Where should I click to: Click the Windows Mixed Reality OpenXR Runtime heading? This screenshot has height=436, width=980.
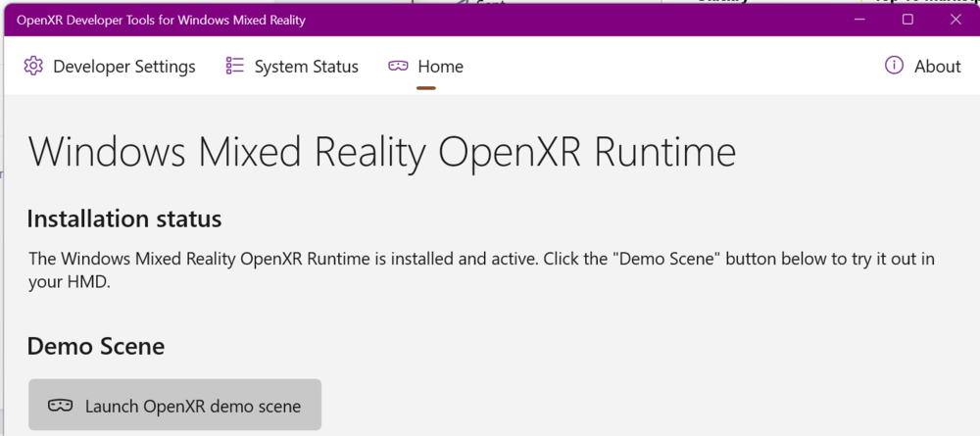tap(382, 153)
